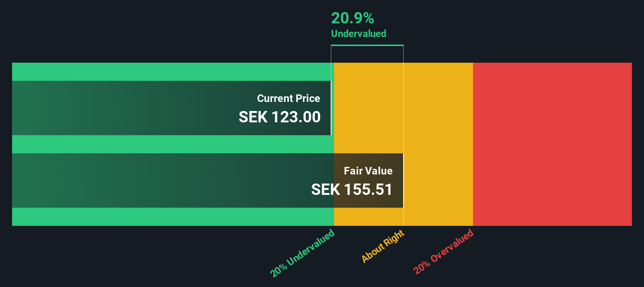This screenshot has width=644, height=287.
Task: Click the light green strip above Current Price bar
Action: [170, 72]
